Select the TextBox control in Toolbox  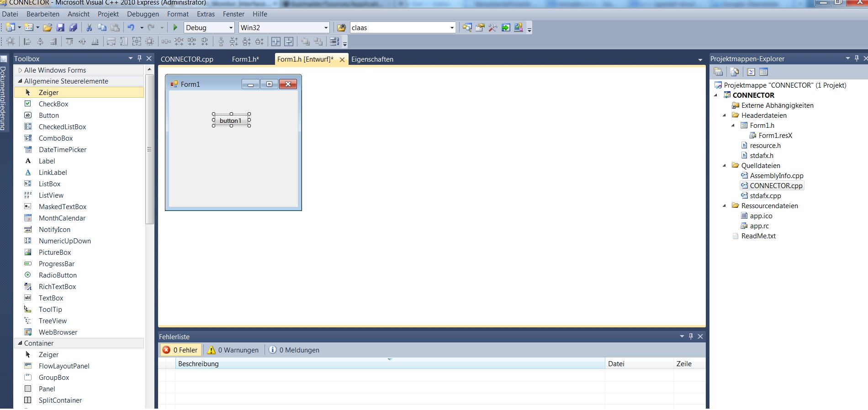[51, 298]
